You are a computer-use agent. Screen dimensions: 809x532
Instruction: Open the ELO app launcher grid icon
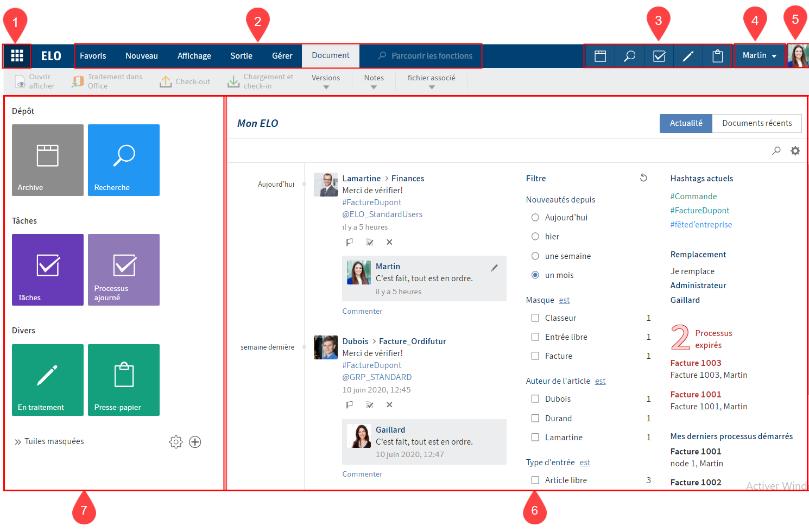point(17,56)
